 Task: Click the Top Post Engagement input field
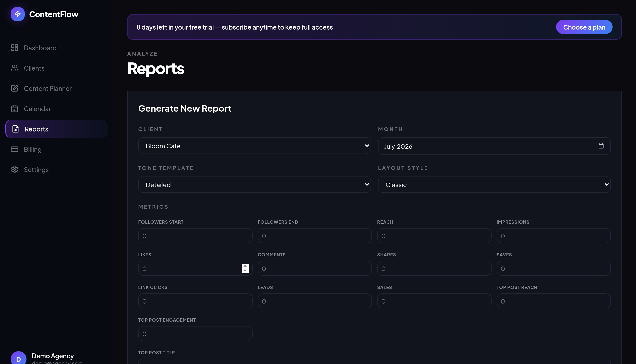[x=195, y=334]
